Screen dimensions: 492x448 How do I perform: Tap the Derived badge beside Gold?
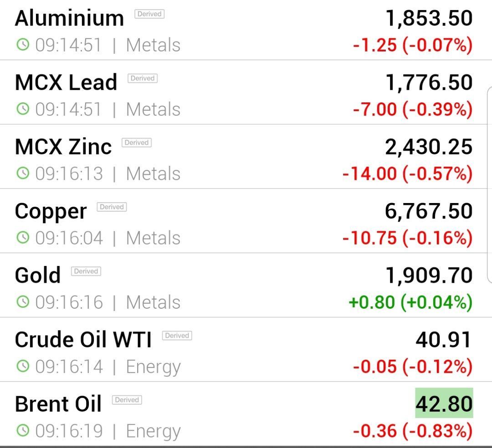86,271
